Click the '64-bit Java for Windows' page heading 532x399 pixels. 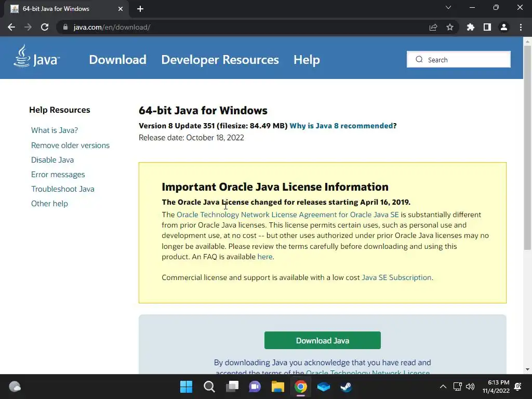click(203, 111)
